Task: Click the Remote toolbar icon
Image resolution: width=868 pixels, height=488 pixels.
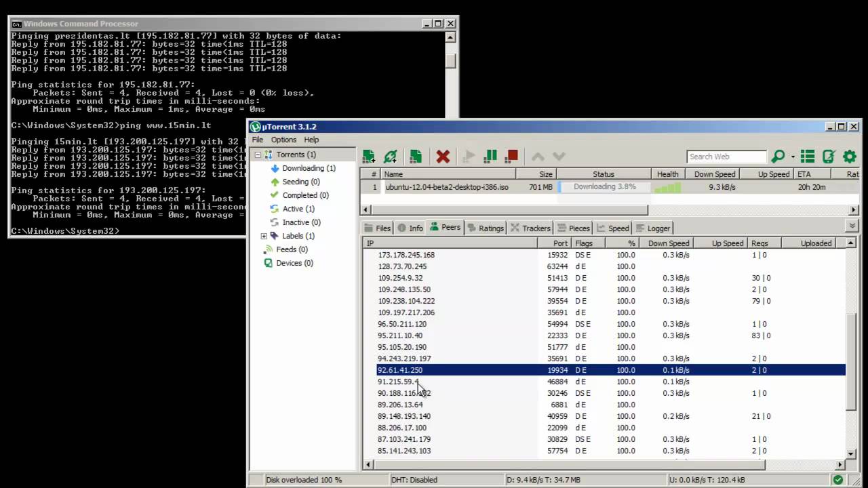Action: coord(829,157)
